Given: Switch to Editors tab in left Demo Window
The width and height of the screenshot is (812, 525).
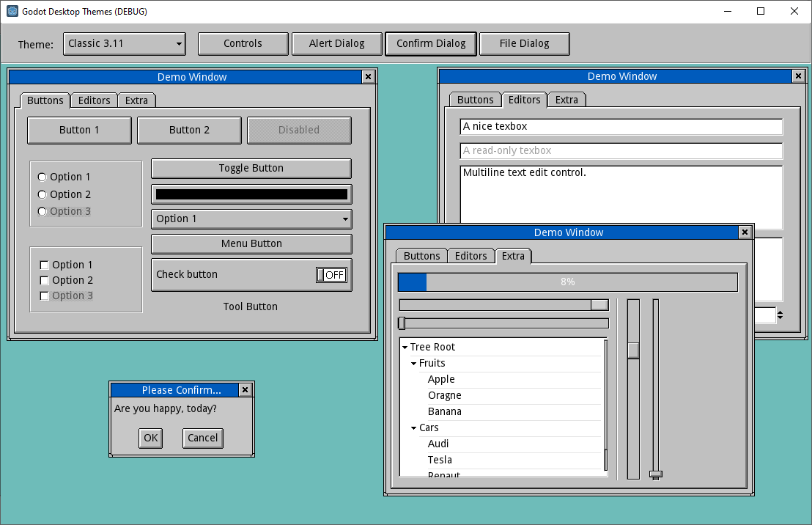Looking at the screenshot, I should pyautogui.click(x=95, y=100).
